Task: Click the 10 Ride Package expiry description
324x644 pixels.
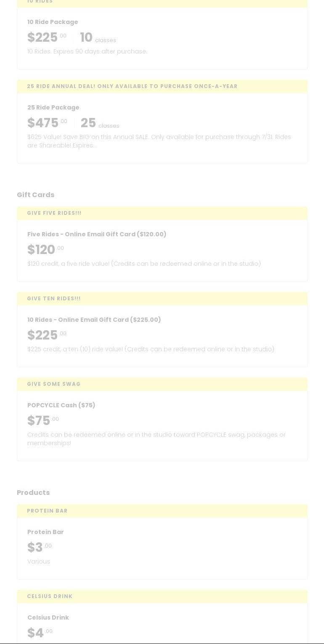Action: 87,51
